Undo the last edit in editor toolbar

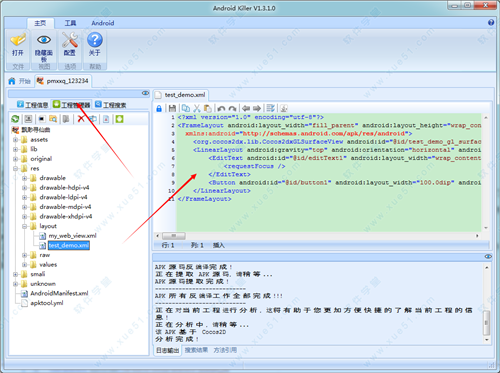(x=221, y=108)
